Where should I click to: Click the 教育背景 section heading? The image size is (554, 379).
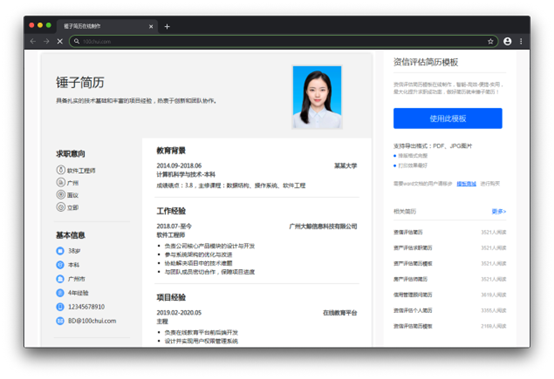171,150
